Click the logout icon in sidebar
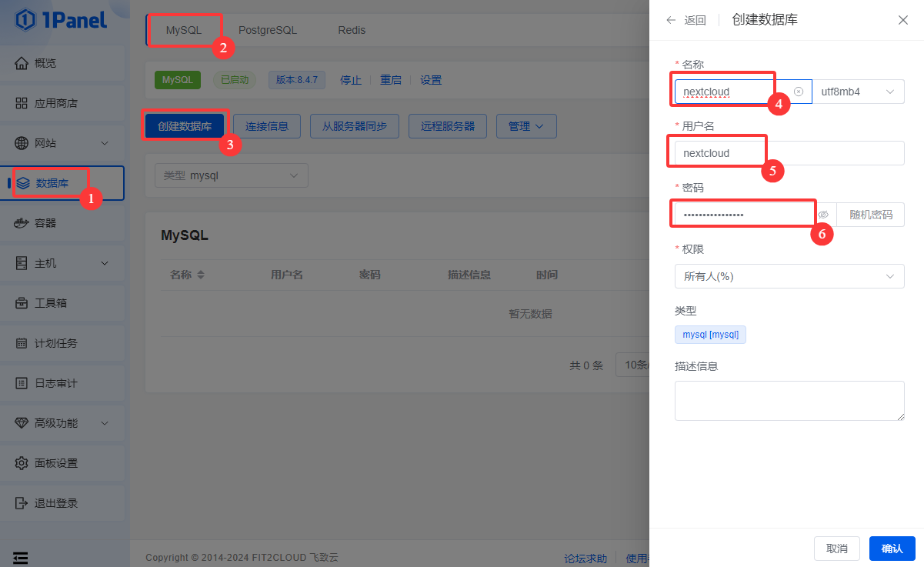The height and width of the screenshot is (567, 924). click(22, 503)
